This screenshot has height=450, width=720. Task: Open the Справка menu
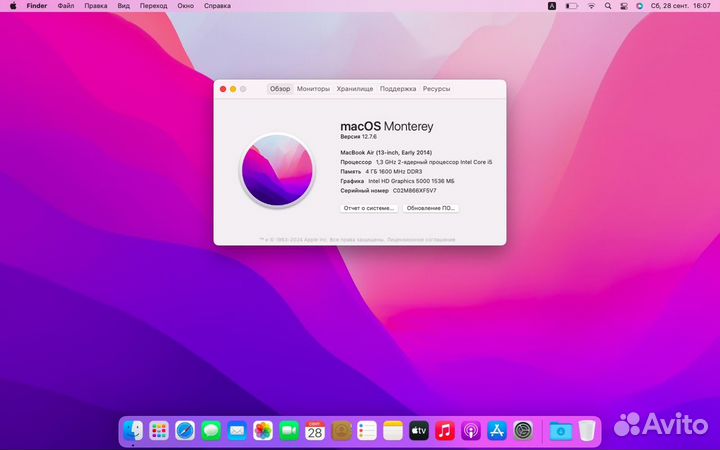217,6
